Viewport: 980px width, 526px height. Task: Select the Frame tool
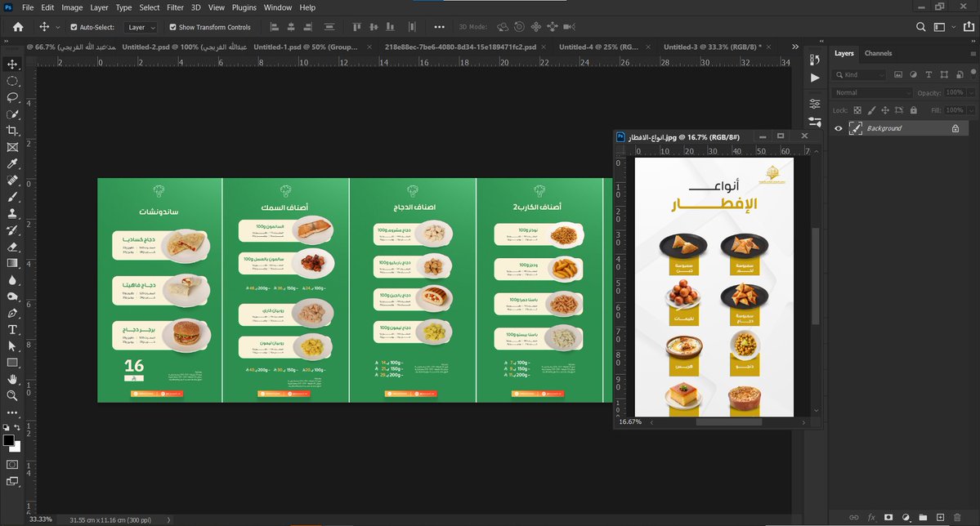pyautogui.click(x=12, y=148)
